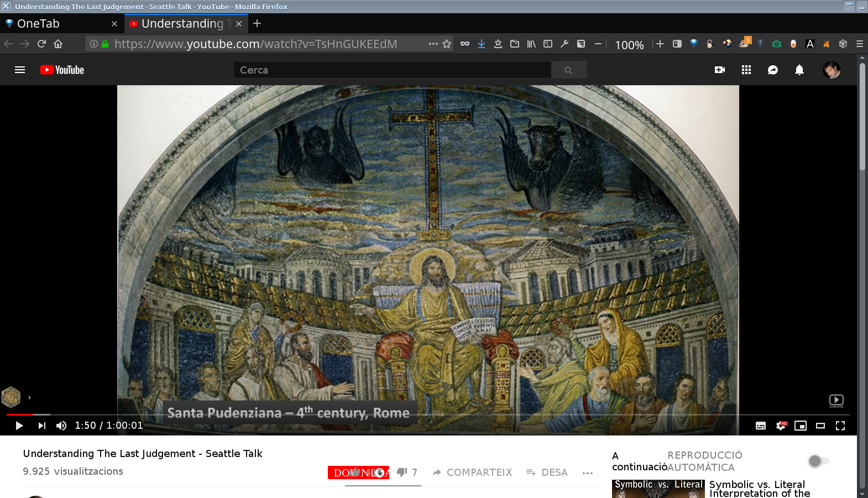Image resolution: width=868 pixels, height=498 pixels.
Task: Click the channel watermark in the video
Action: pyautogui.click(x=11, y=397)
